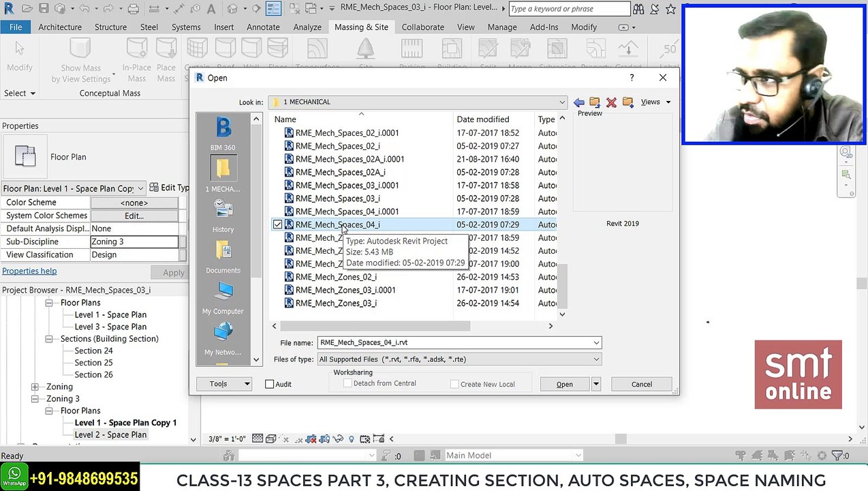Click the Text tool icon in quick access toolbar

pyautogui.click(x=211, y=9)
